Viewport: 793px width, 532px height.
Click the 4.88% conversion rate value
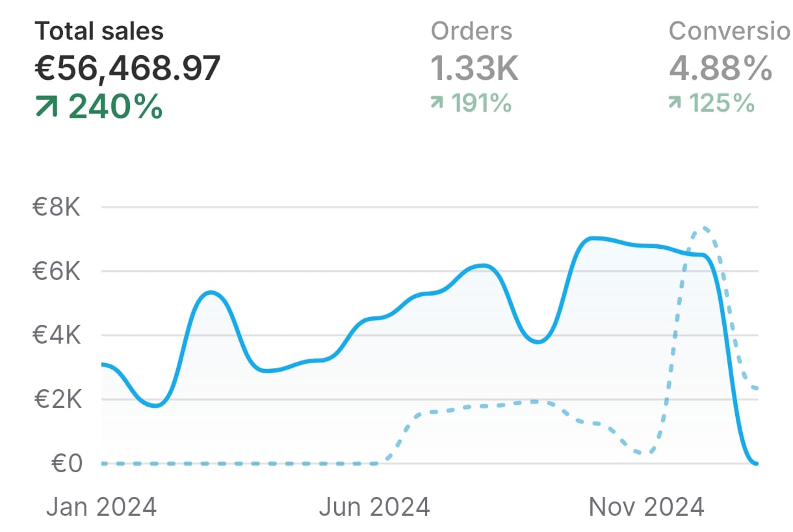721,68
